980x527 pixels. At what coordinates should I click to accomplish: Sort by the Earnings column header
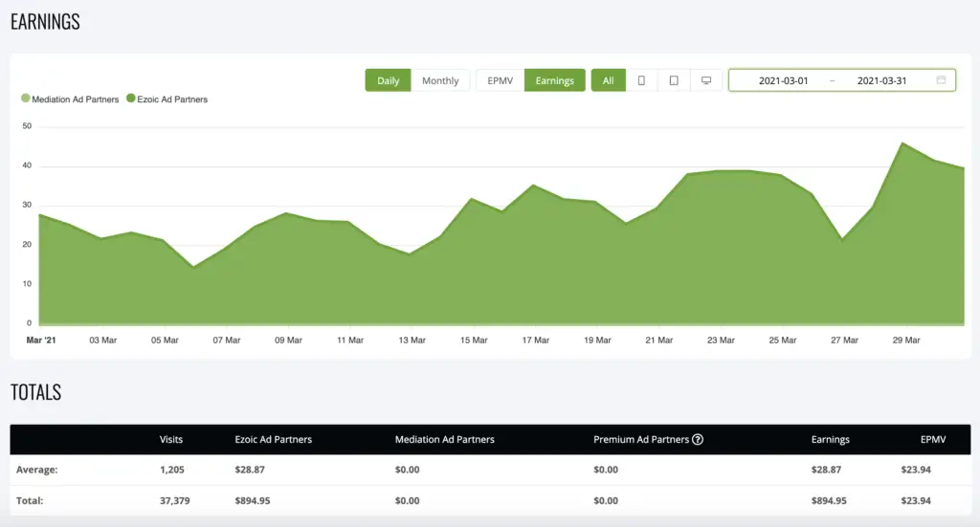click(x=830, y=439)
